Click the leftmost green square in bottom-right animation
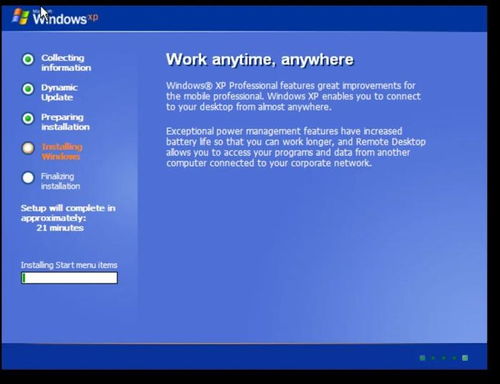 pos(422,358)
